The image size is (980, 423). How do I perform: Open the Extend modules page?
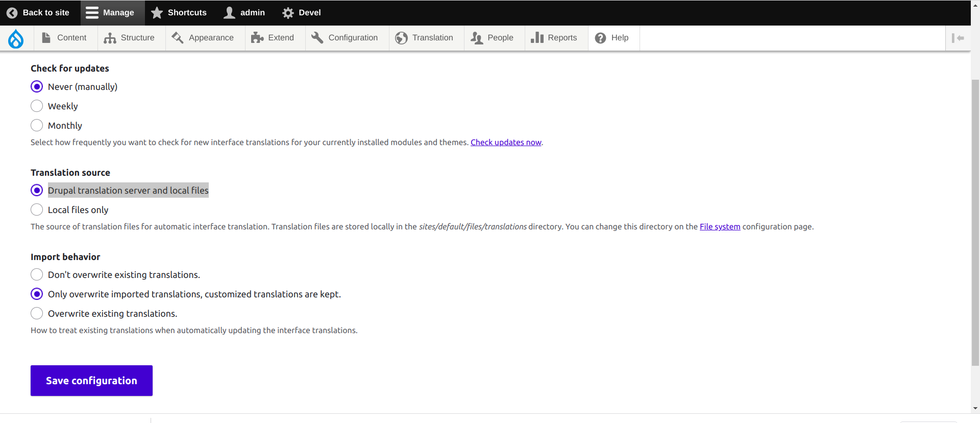pyautogui.click(x=273, y=38)
